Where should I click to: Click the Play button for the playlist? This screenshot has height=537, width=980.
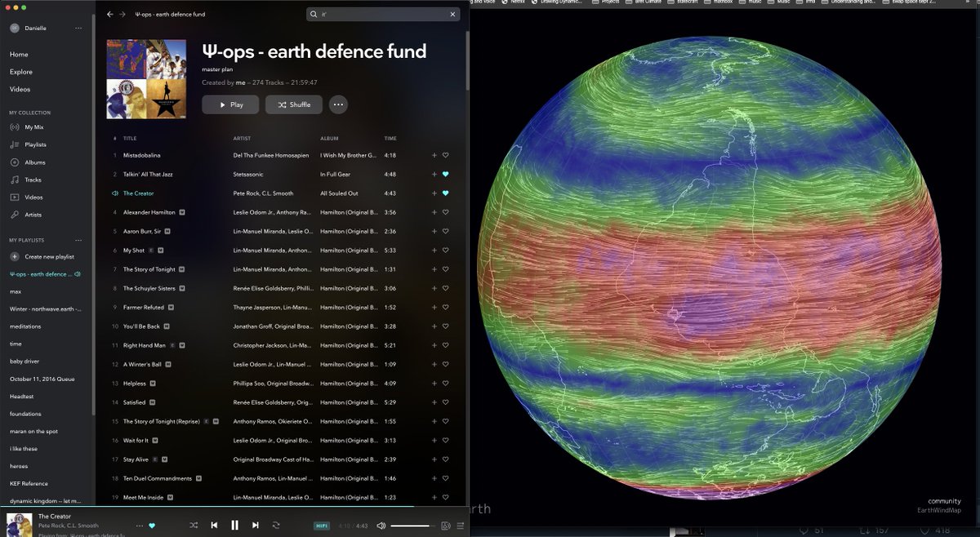(x=230, y=104)
